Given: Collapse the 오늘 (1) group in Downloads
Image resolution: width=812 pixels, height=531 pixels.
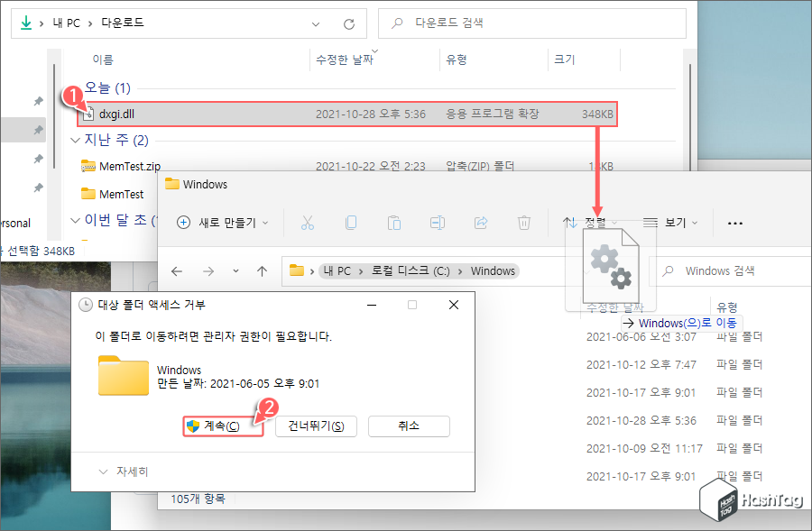Looking at the screenshot, I should tap(75, 88).
